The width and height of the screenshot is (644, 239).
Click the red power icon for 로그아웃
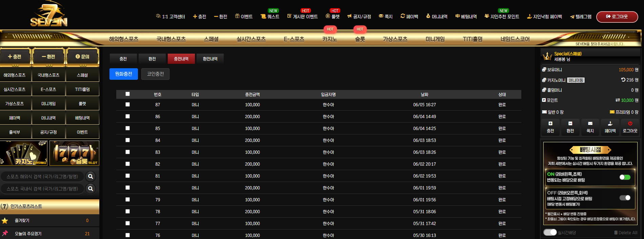(x=630, y=124)
